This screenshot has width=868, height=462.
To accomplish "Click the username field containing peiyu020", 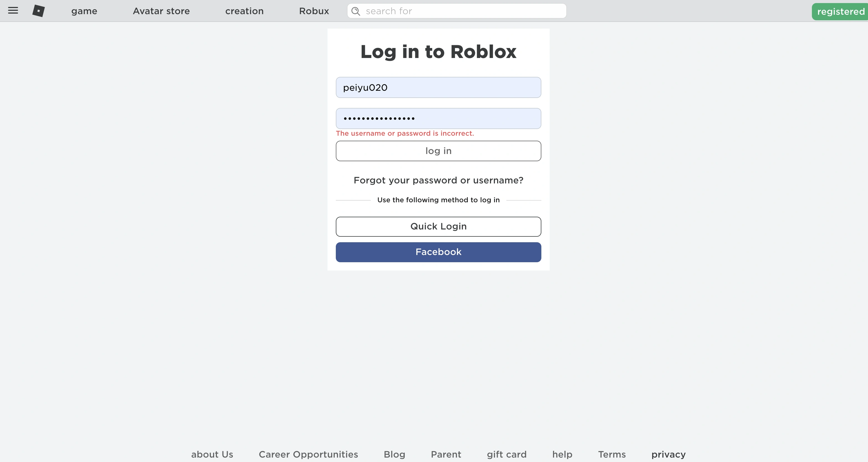I will pyautogui.click(x=438, y=88).
